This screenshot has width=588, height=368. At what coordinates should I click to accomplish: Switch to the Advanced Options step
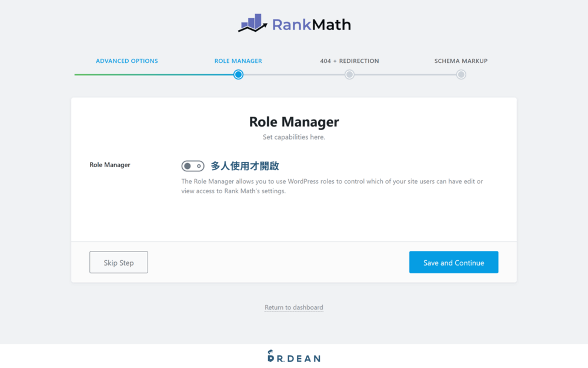click(x=127, y=61)
